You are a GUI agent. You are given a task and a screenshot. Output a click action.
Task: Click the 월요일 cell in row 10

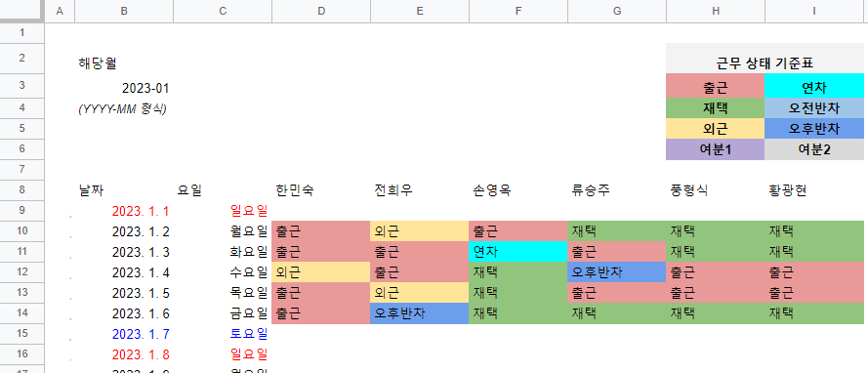[x=223, y=231]
